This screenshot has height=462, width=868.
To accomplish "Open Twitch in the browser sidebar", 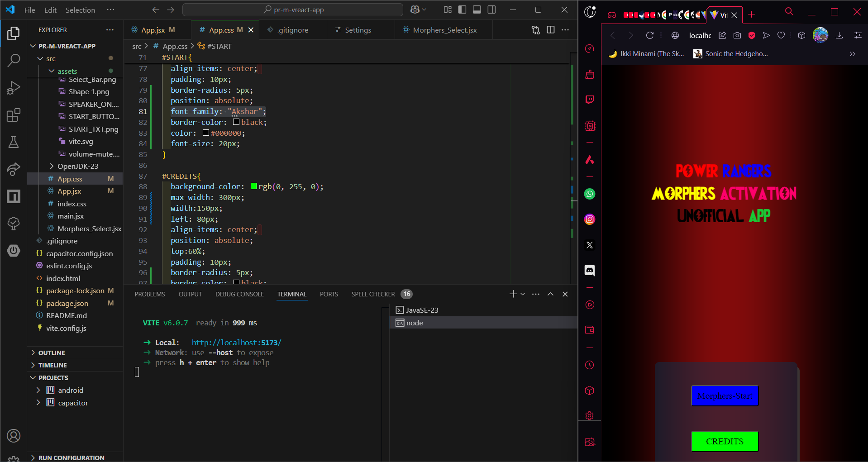I will pos(590,100).
